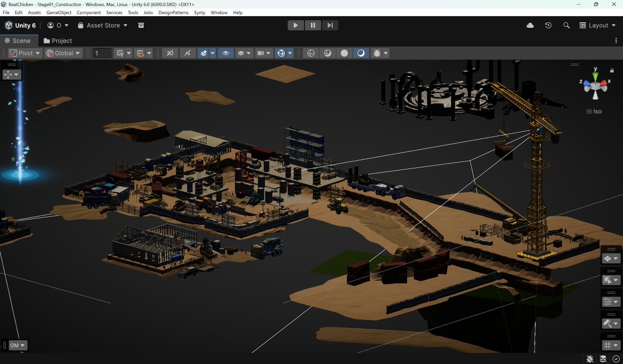Select Wireframe draw mode

click(x=311, y=53)
